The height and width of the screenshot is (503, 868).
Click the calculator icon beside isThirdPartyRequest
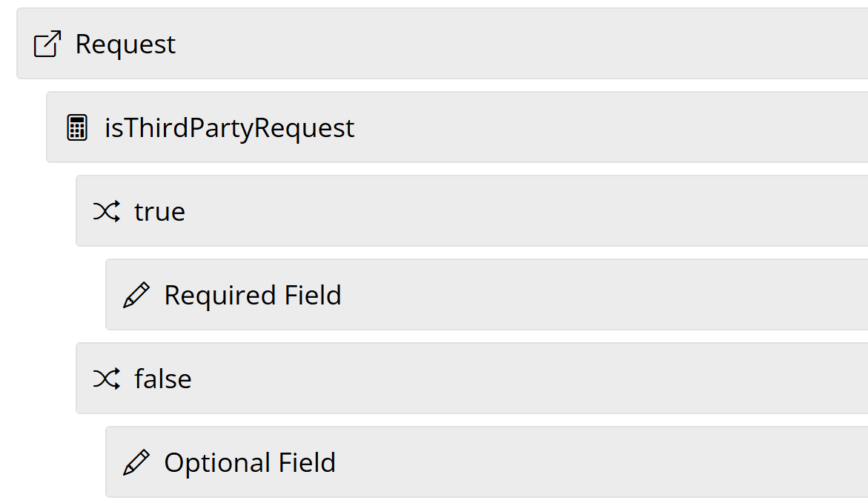77,128
